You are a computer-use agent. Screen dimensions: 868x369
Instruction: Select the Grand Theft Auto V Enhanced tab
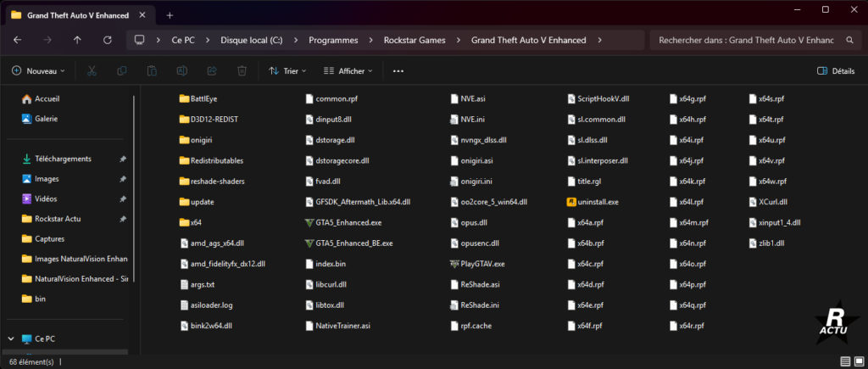(x=77, y=15)
